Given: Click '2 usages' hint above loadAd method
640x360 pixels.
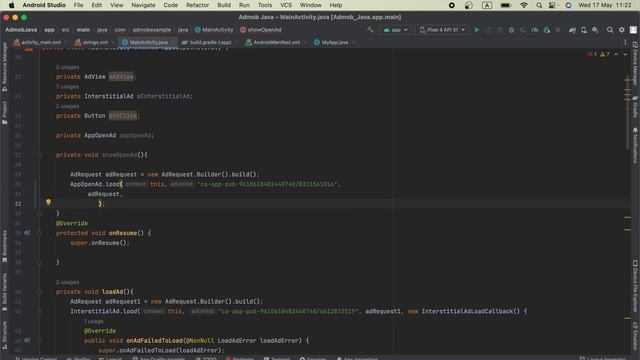Looking at the screenshot, I should tap(67, 282).
